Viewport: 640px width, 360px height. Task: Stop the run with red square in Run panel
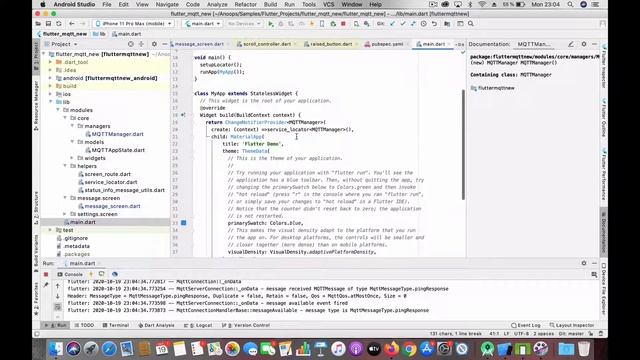tap(46, 274)
